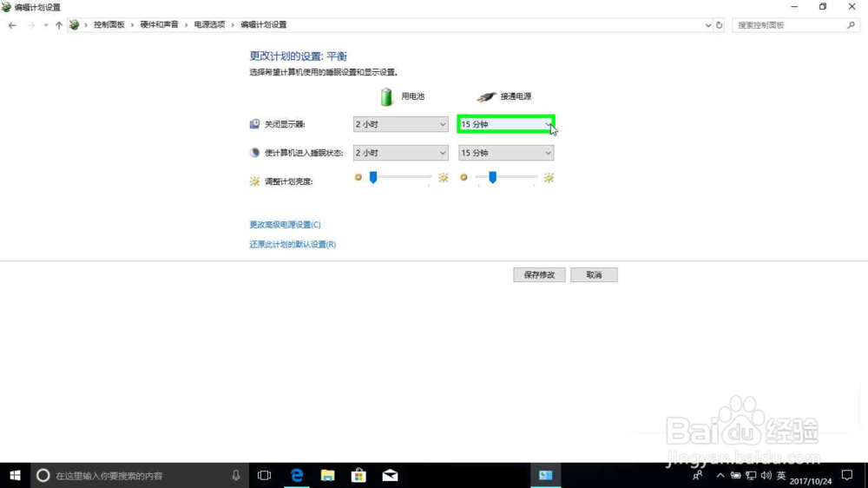Click the 2017/10/24 date in taskbar
Screen dimensions: 868x488
point(811,481)
